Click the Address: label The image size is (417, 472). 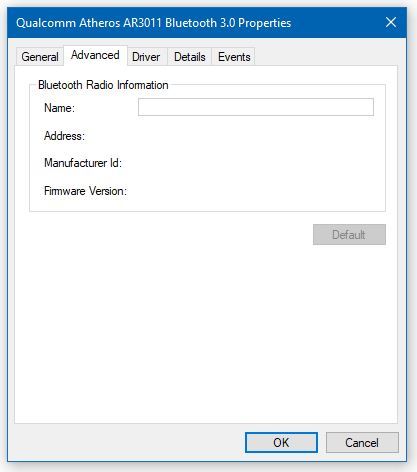(x=64, y=136)
